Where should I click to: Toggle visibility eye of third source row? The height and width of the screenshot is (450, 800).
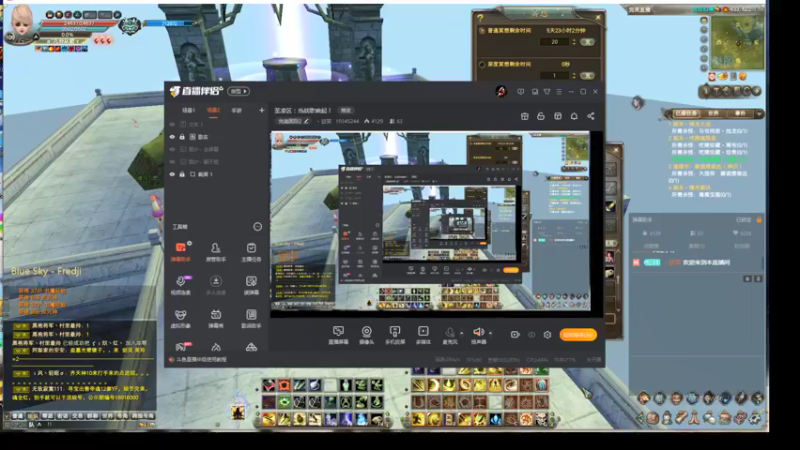click(172, 149)
